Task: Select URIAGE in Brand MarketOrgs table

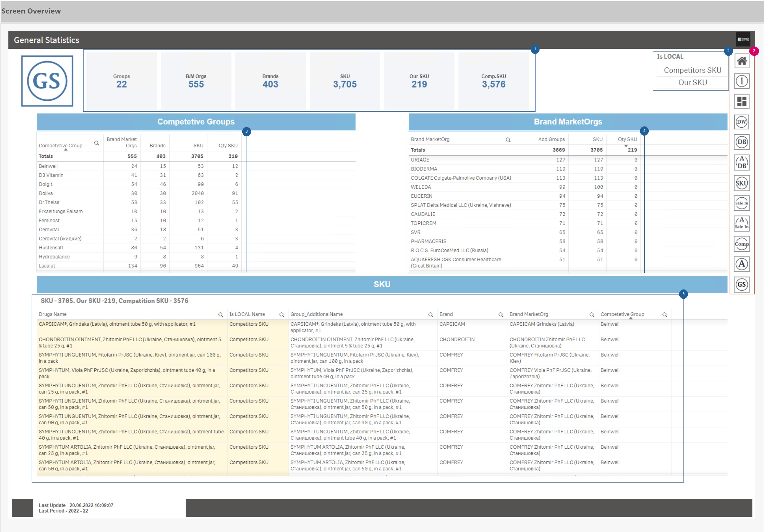Action: (420, 160)
